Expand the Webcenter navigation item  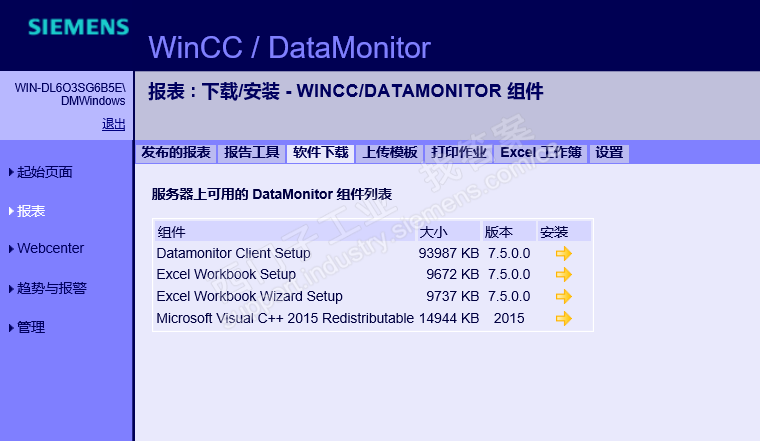click(x=50, y=248)
